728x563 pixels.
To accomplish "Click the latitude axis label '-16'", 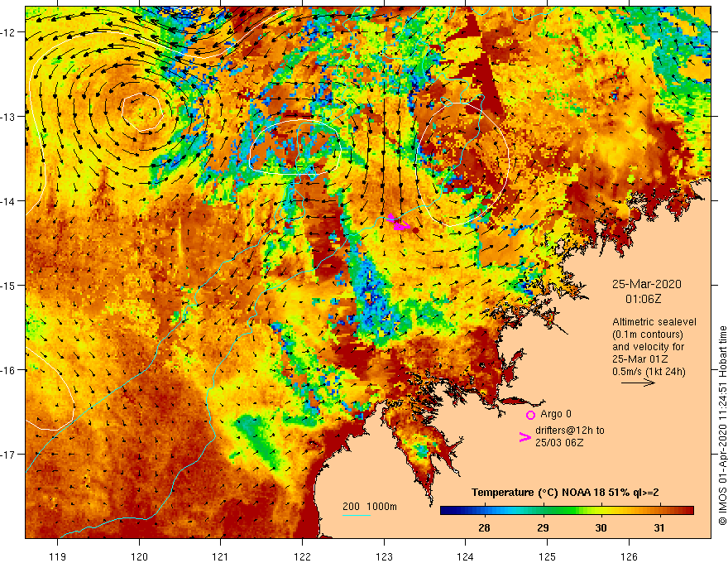I will click(x=8, y=370).
